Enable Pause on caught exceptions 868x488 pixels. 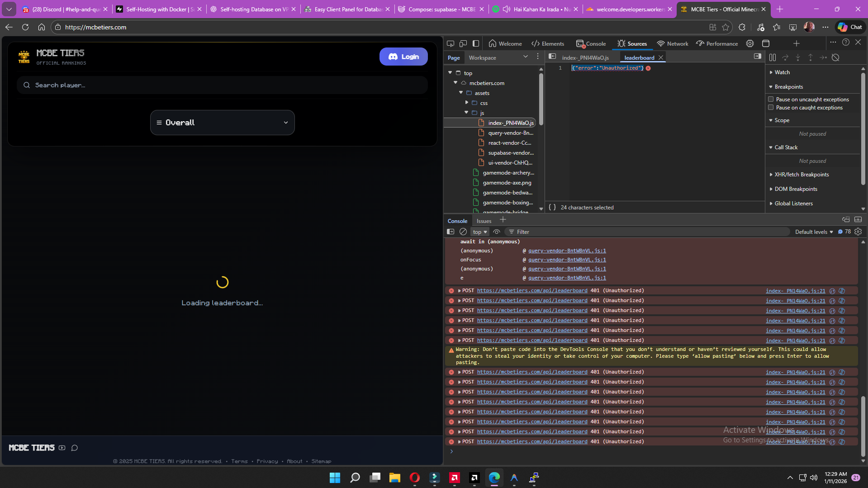coord(771,107)
